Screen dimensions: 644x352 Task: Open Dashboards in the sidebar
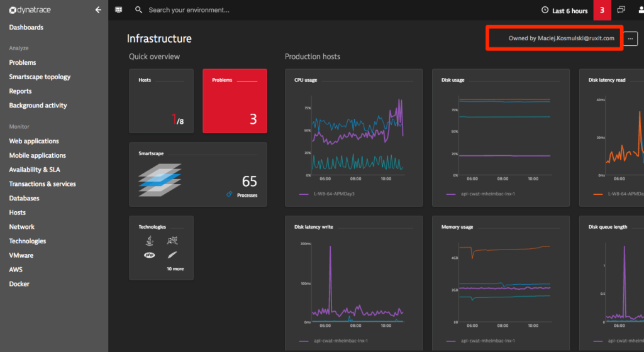(x=26, y=28)
